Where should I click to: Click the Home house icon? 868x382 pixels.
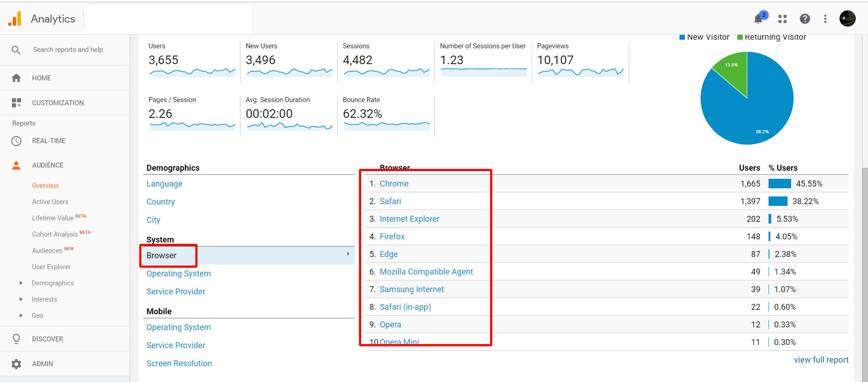(16, 78)
